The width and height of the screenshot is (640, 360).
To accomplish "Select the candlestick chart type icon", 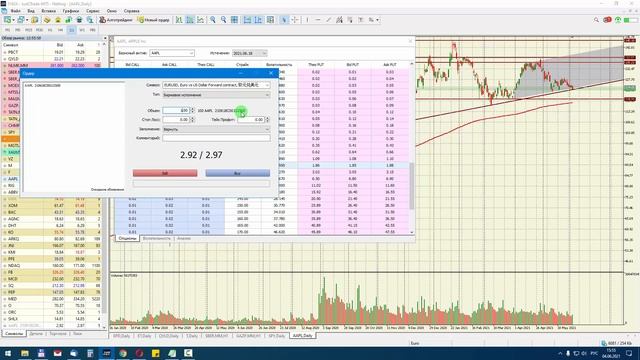I will 190,20.
